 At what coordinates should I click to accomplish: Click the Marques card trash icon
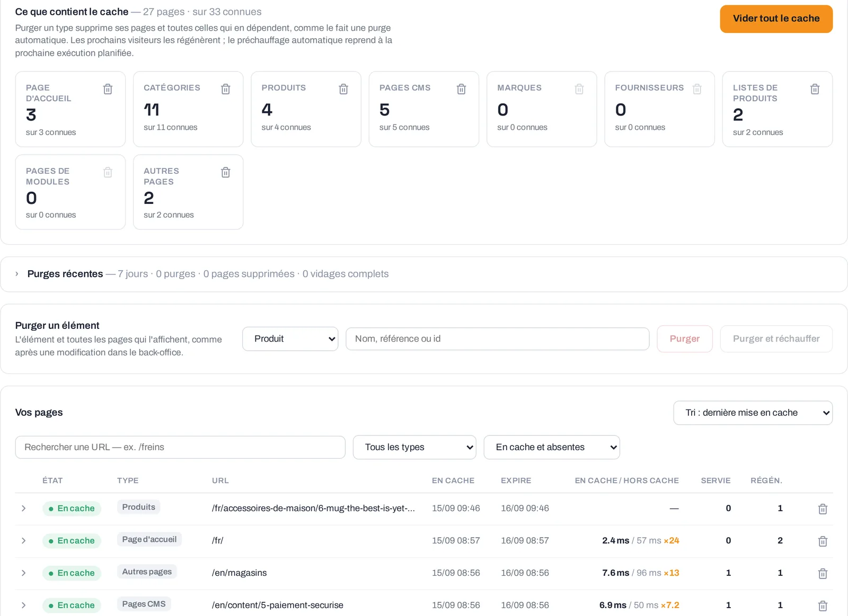pyautogui.click(x=579, y=89)
